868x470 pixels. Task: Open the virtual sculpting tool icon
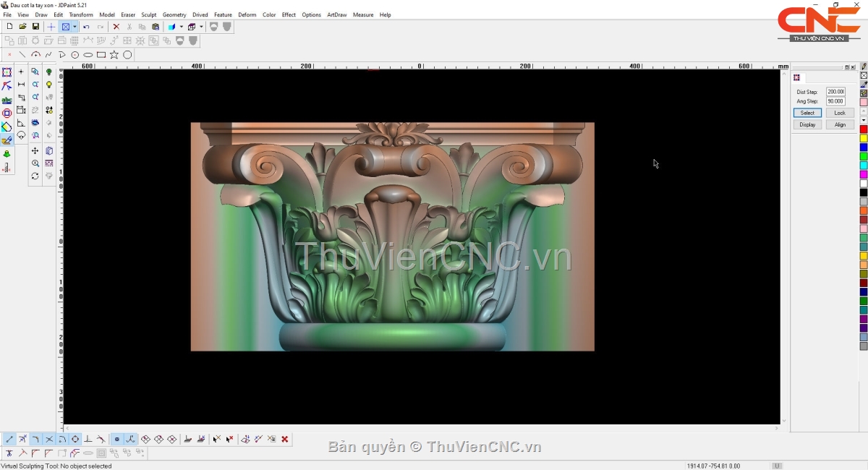[x=7, y=140]
